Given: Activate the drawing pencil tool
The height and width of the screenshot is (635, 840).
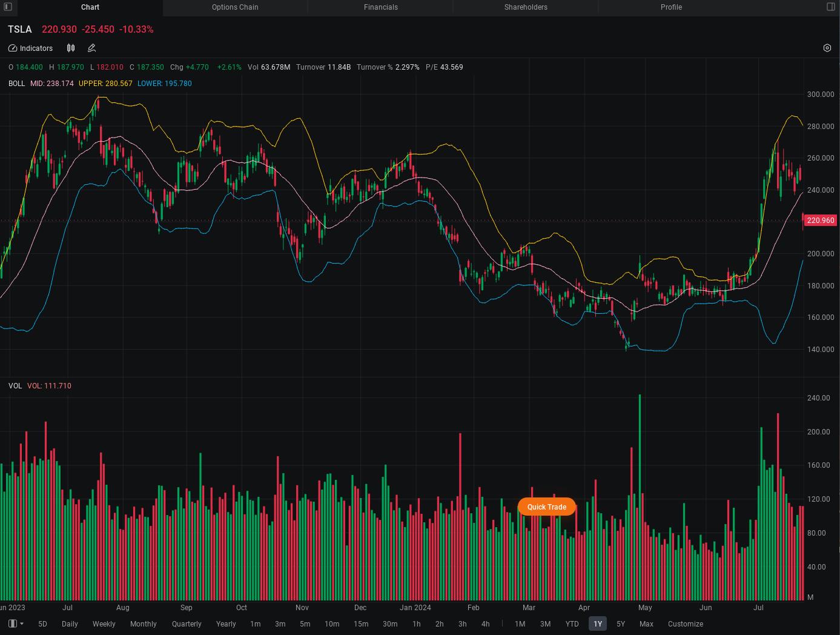Looking at the screenshot, I should pos(92,48).
